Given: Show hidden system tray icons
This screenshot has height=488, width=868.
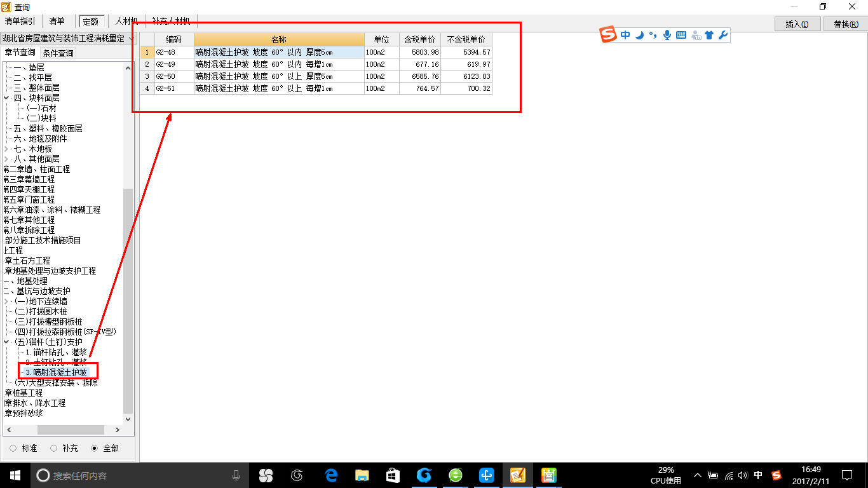Looking at the screenshot, I should [698, 475].
